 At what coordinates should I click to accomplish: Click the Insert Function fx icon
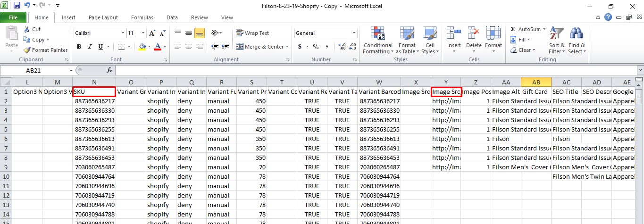[109, 70]
